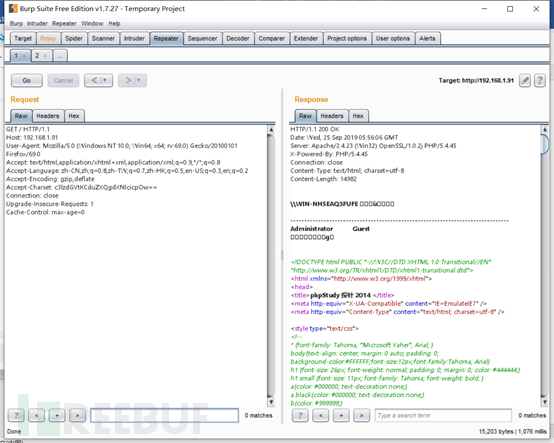Go forward in request history
This screenshot has width=554, height=443.
(x=128, y=81)
